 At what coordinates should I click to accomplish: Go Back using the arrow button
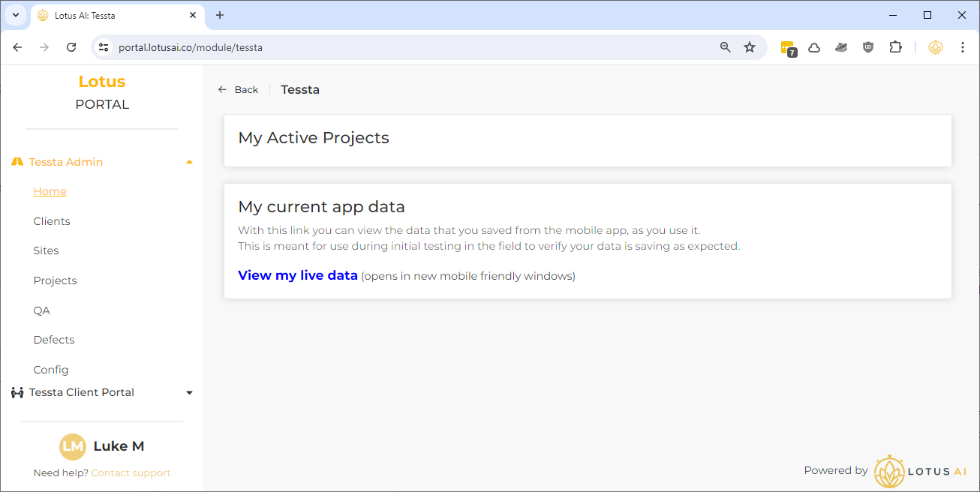pos(238,90)
